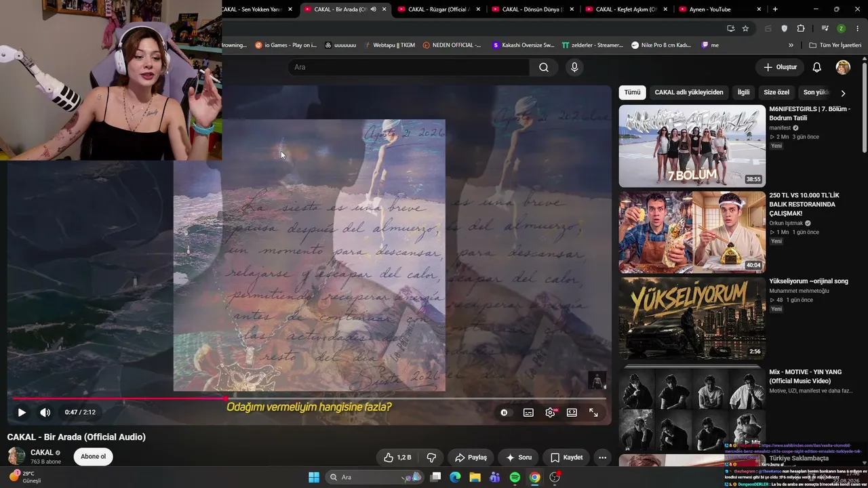Select the Size özel filter chip

pyautogui.click(x=776, y=92)
